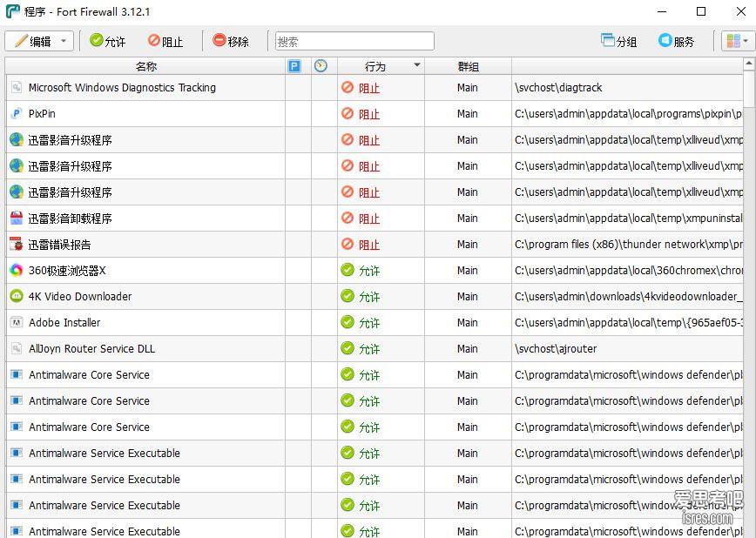Select the 迅雷错误报告 icon
Screen dimensions: 756x538
[17, 245]
